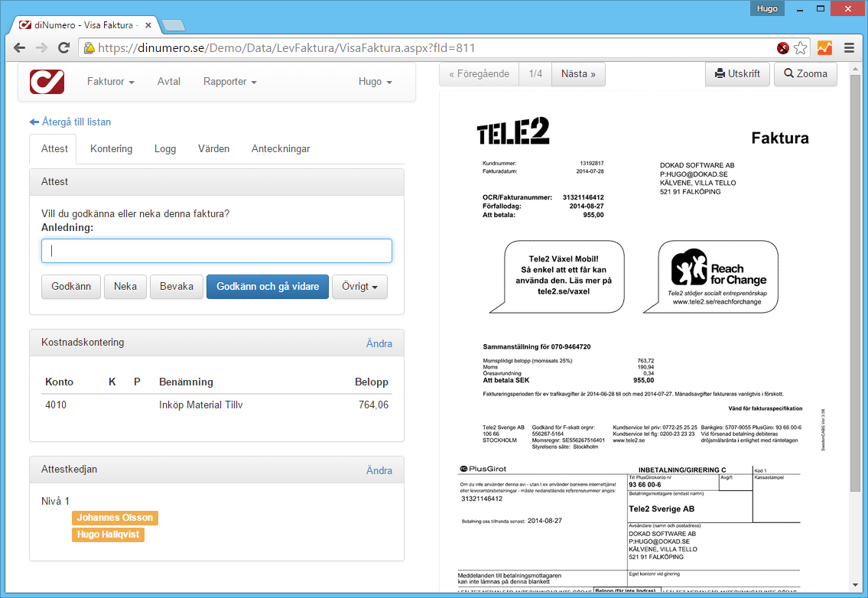Viewport: 868px width, 598px height.
Task: Open the orange chart extension icon
Action: point(825,48)
